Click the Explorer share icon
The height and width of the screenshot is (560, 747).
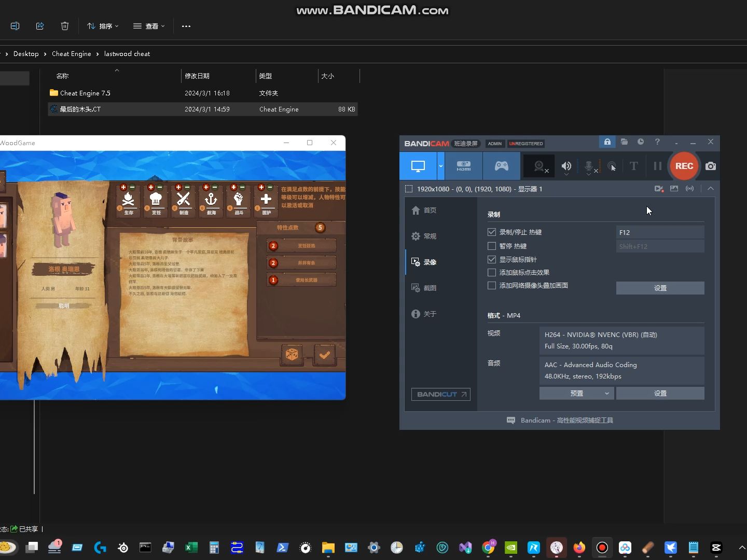point(40,26)
